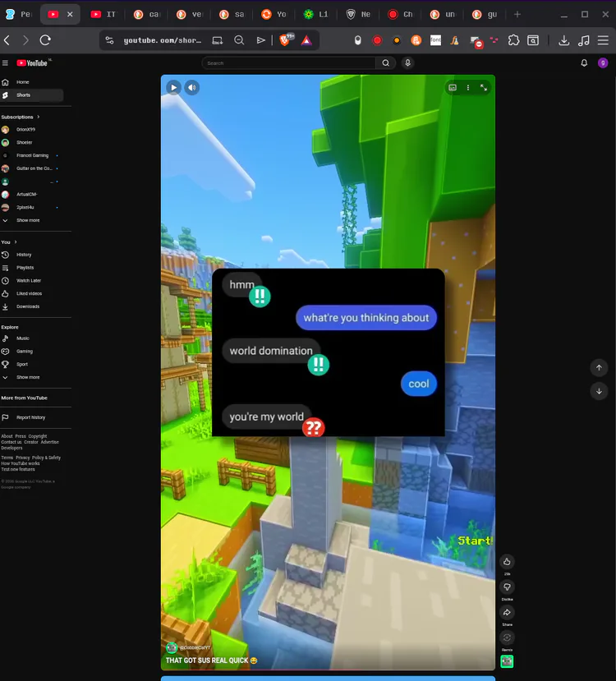Open the 'font' extension icon
This screenshot has height=681, width=616.
point(435,40)
